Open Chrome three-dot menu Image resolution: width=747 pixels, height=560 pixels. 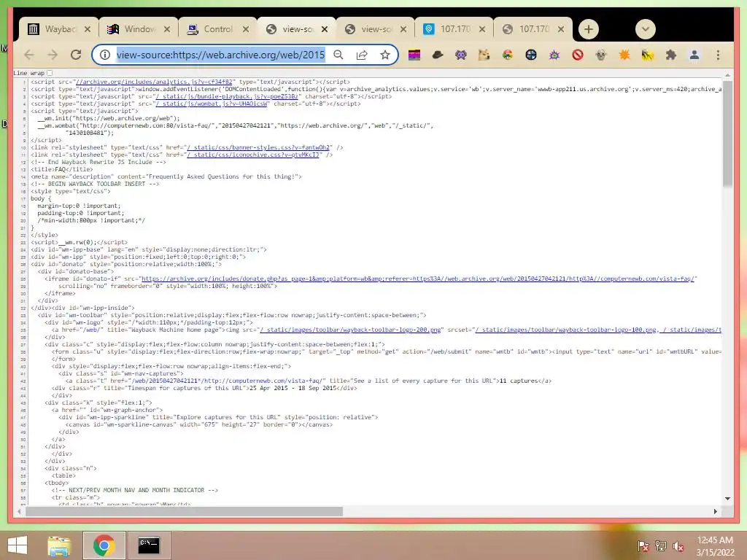point(718,55)
